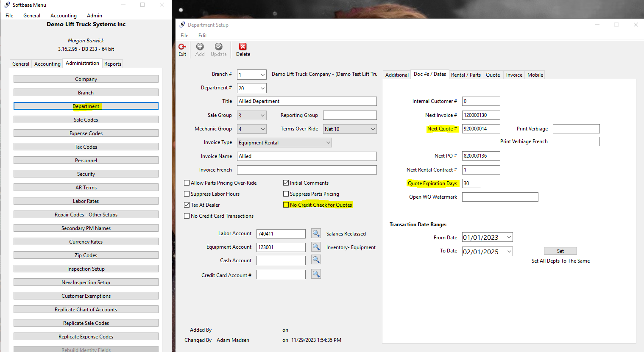This screenshot has width=644, height=352.
Task: Click the Print Verbiage French field
Action: tap(576, 141)
